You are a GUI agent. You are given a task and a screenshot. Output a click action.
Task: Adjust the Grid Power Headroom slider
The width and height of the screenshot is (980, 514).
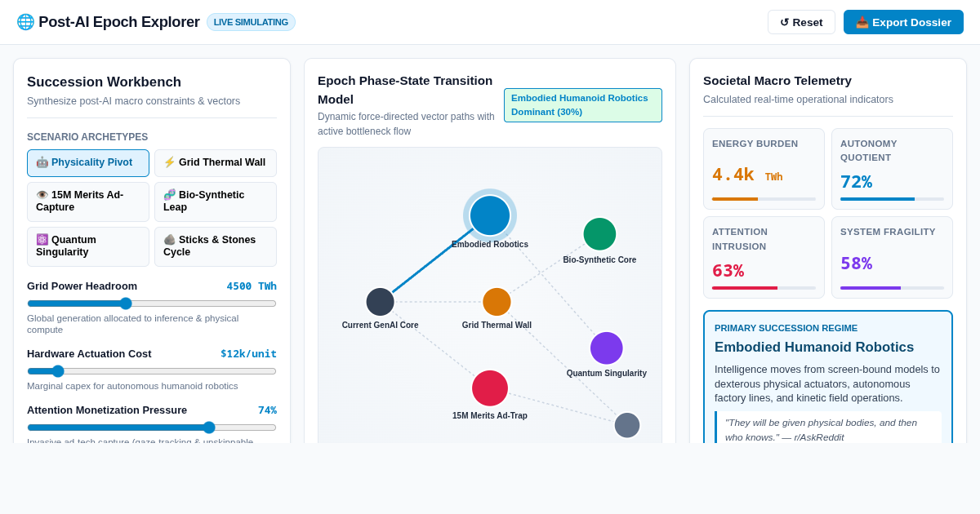click(x=152, y=304)
